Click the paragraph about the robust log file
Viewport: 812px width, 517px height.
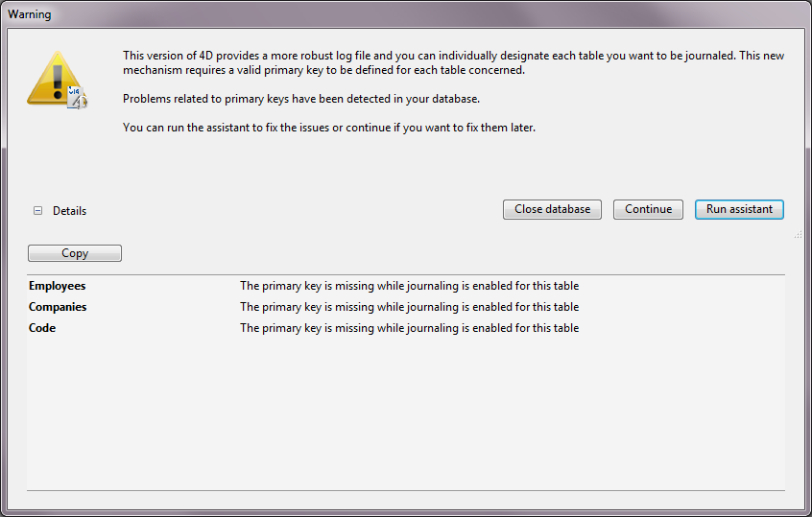tap(453, 62)
